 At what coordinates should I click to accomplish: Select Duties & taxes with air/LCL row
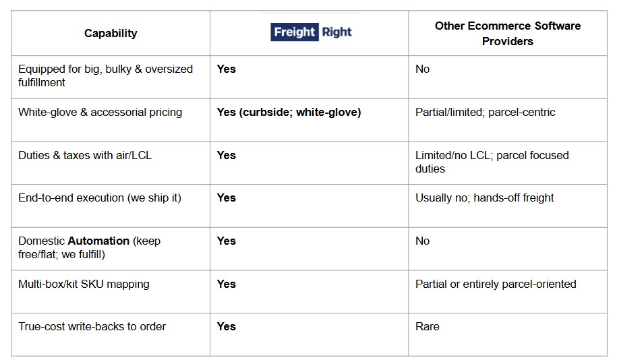click(x=85, y=155)
